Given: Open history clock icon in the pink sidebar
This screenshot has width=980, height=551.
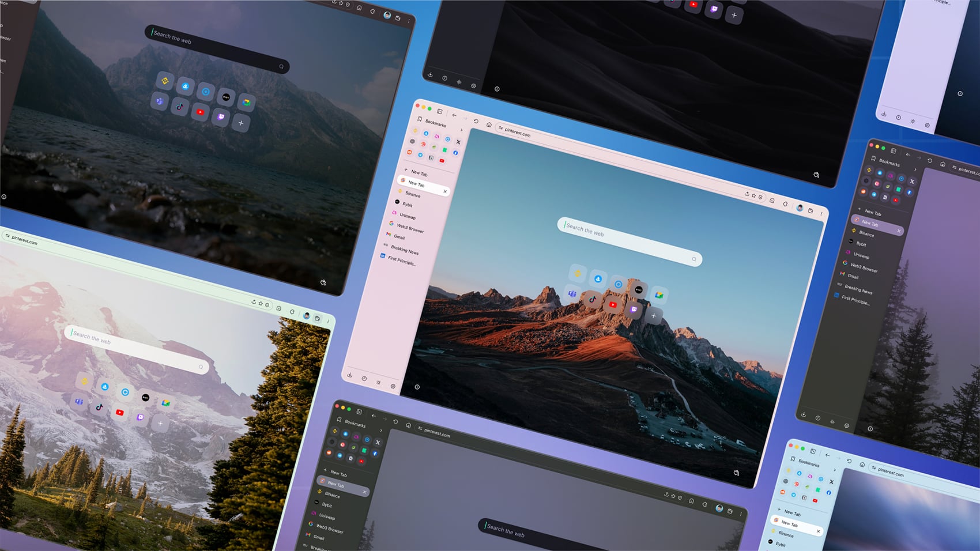Looking at the screenshot, I should (x=364, y=378).
